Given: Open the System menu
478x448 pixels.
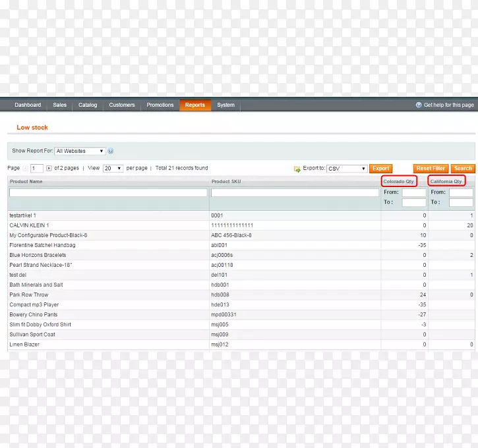Looking at the screenshot, I should coord(225,105).
